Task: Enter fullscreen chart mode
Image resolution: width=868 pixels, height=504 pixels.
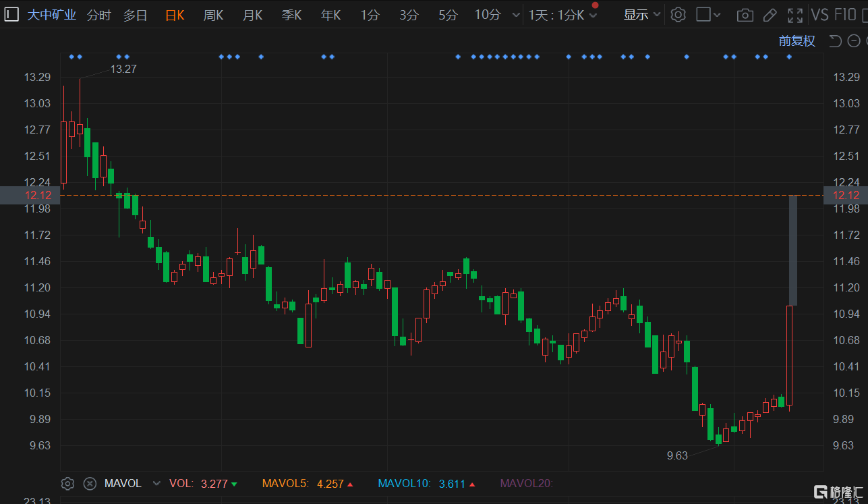Action: (x=795, y=15)
